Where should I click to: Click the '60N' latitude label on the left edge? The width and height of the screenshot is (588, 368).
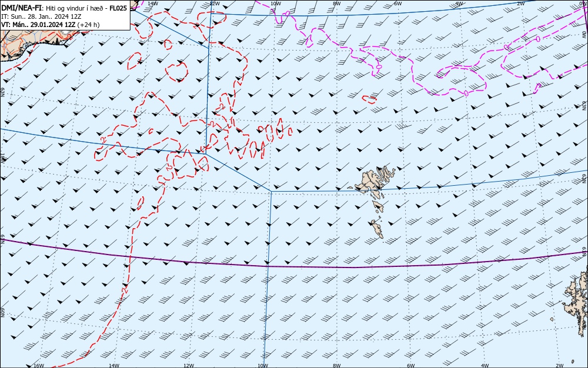pyautogui.click(x=2, y=313)
